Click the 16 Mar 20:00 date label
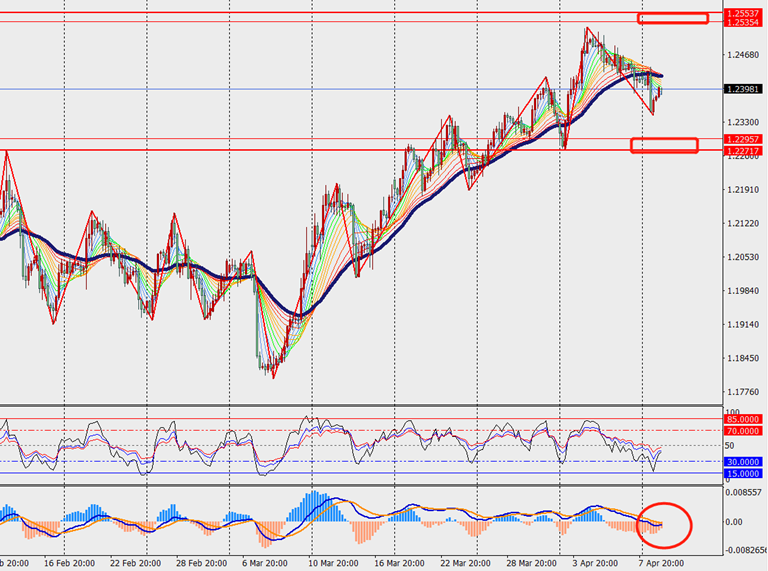 point(399,563)
